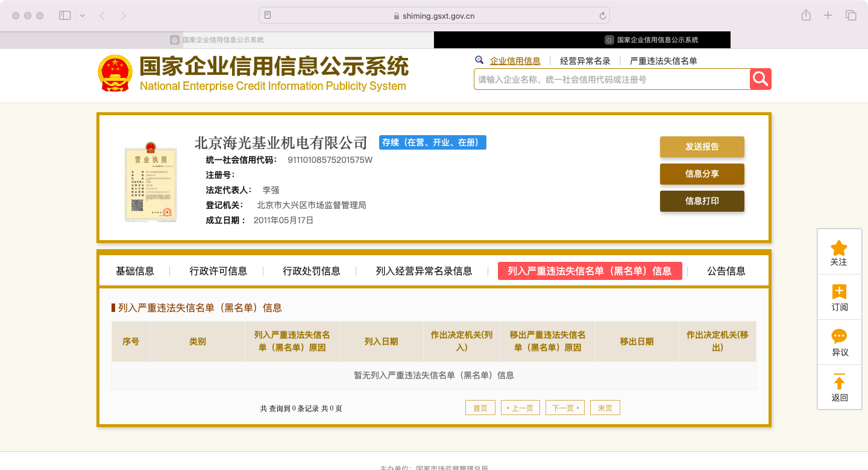The width and height of the screenshot is (868, 470).
Task: Click the 发送报告 button
Action: click(702, 147)
